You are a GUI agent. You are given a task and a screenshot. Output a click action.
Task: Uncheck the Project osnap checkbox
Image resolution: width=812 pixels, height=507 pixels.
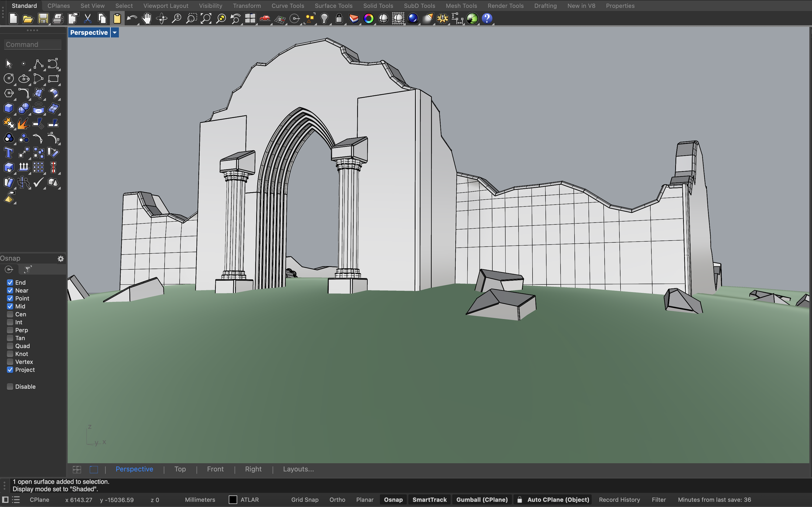pyautogui.click(x=10, y=370)
